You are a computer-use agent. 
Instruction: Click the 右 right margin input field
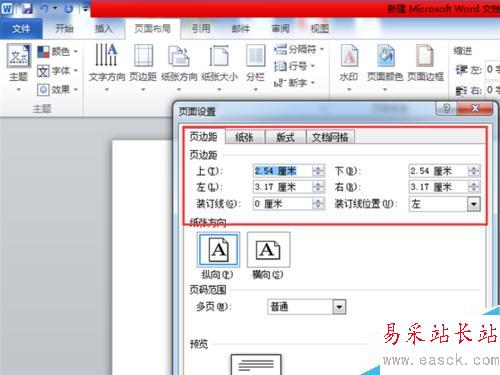pos(438,187)
